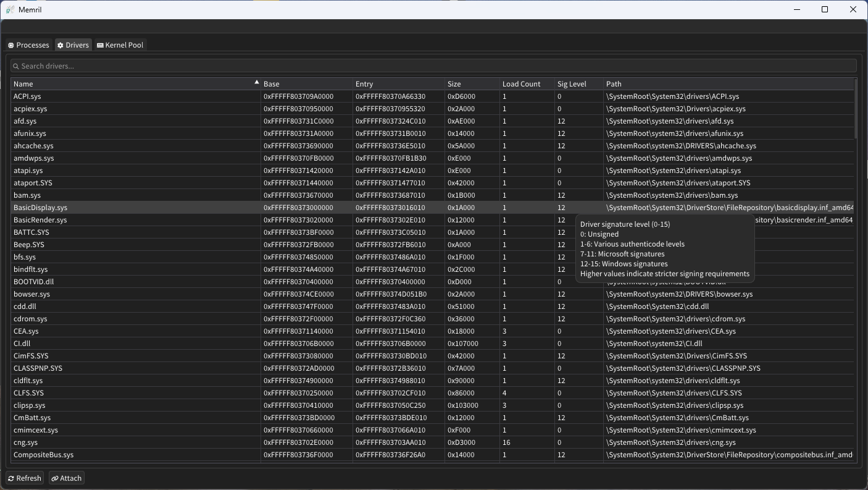Select the clipsp.sys driver row
Screen dimensions: 868x490
click(x=432, y=405)
